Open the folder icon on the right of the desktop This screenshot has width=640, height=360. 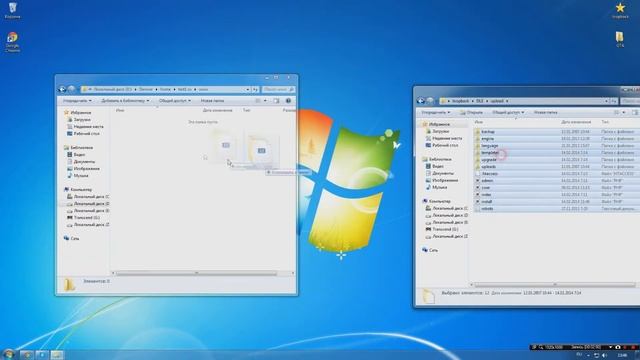pyautogui.click(x=620, y=40)
